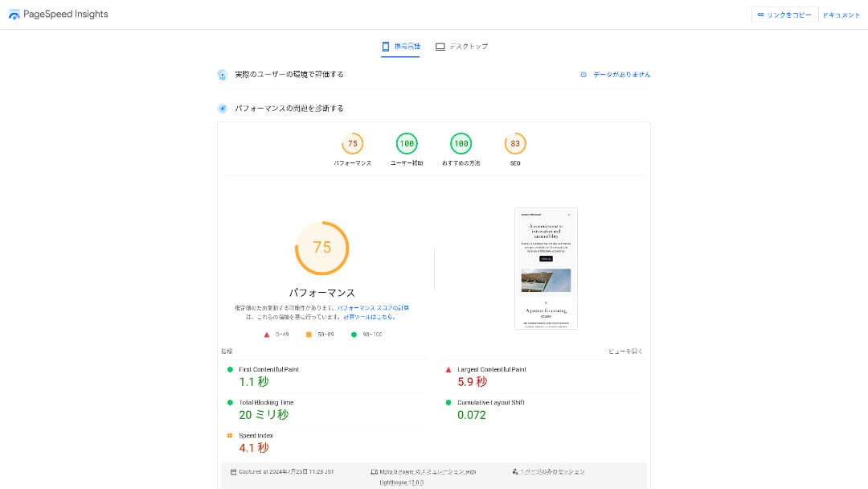This screenshot has height=489, width=868.
Task: Click the desktop laptop tab icon
Action: [440, 47]
